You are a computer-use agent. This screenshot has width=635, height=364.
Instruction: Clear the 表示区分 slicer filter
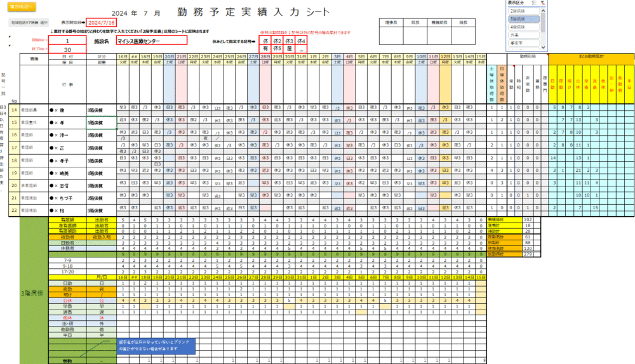tap(542, 4)
